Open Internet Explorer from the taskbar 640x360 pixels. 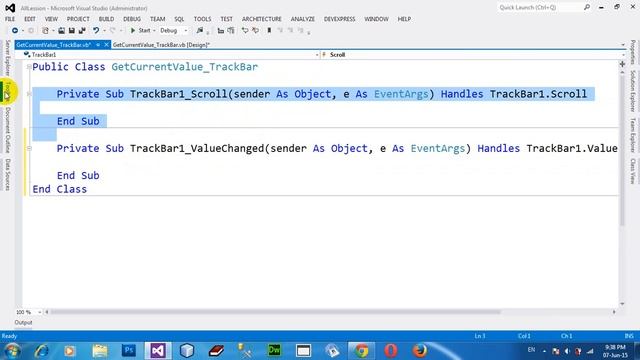click(x=41, y=351)
